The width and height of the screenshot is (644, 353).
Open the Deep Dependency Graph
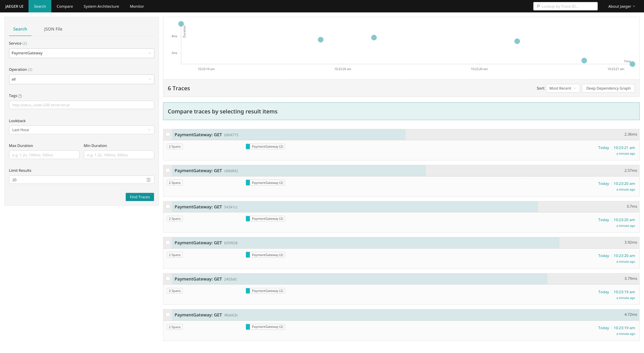608,88
